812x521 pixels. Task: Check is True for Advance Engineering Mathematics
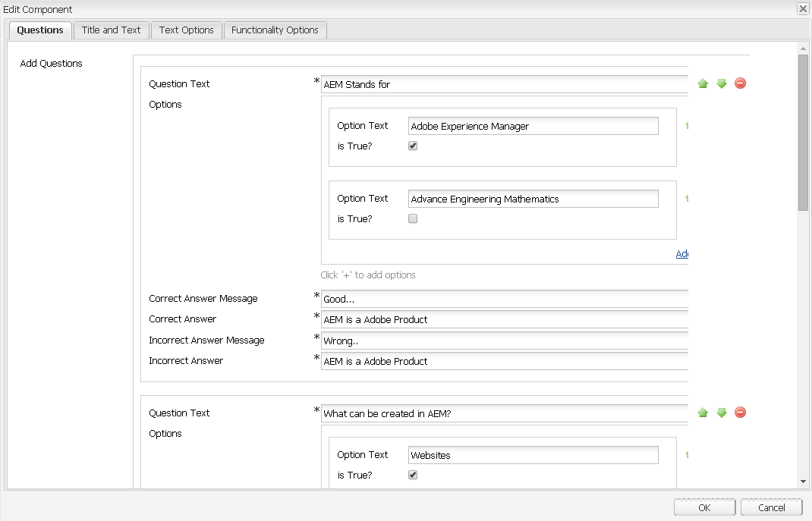(x=413, y=218)
